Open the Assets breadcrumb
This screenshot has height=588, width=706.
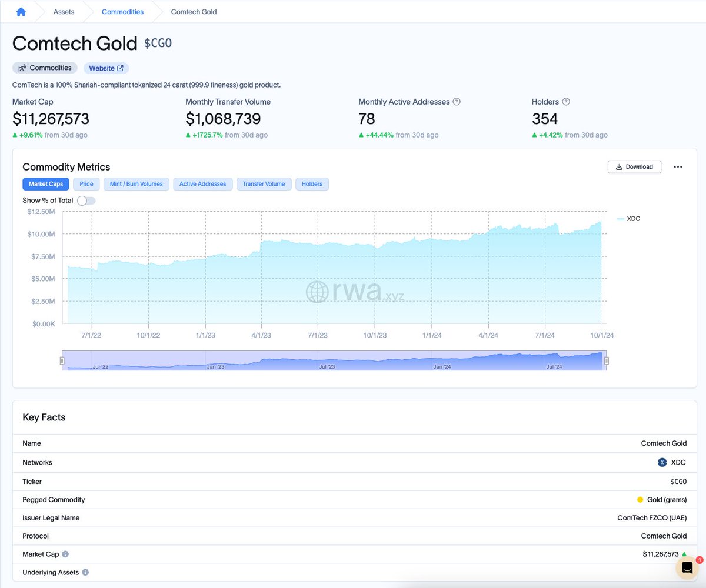click(64, 12)
